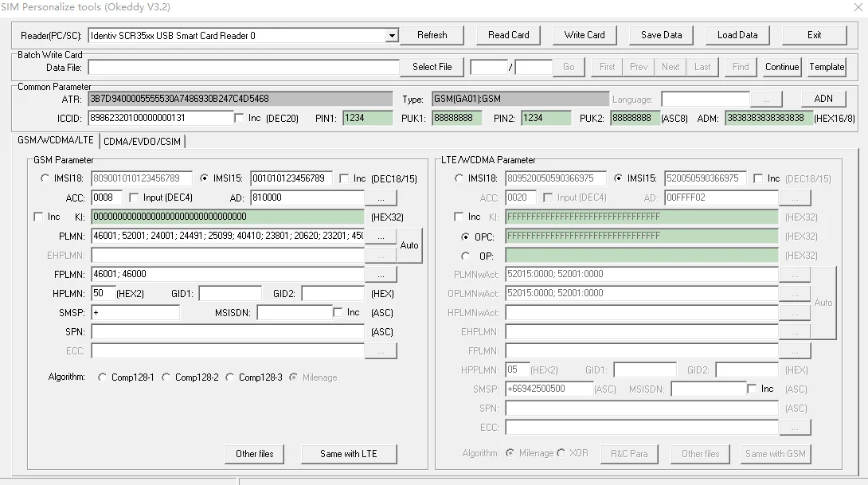Click the LTE PLMNwAct field
The image size is (868, 485).
[642, 275]
